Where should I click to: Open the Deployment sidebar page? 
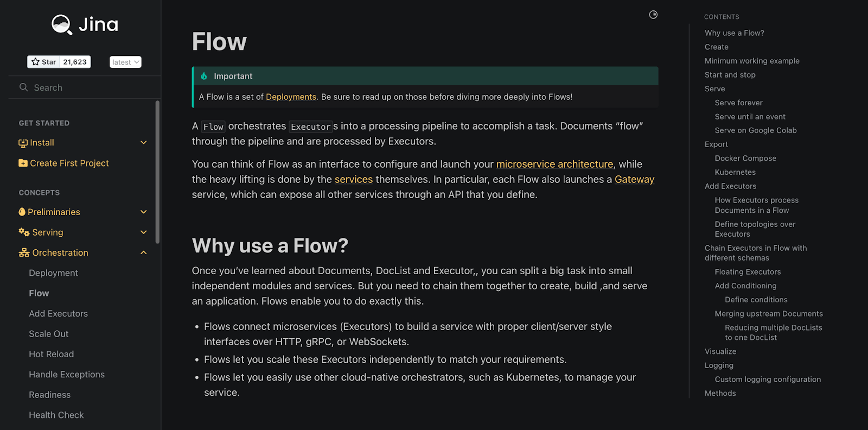53,273
